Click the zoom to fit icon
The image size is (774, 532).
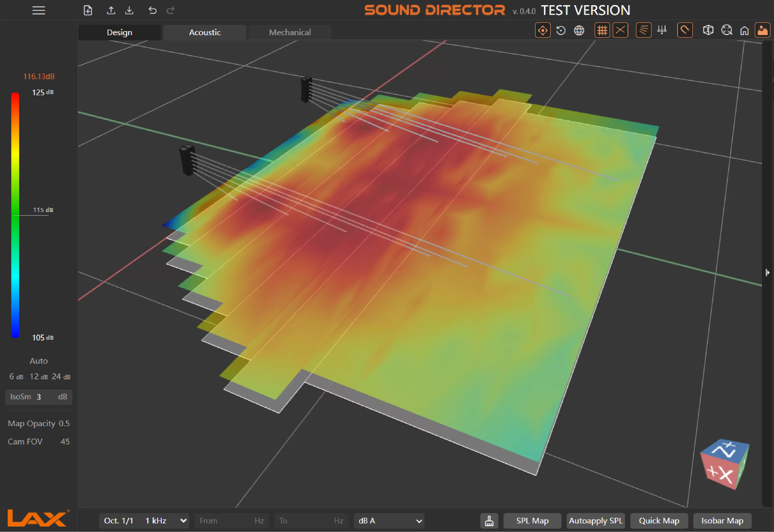[x=727, y=31]
